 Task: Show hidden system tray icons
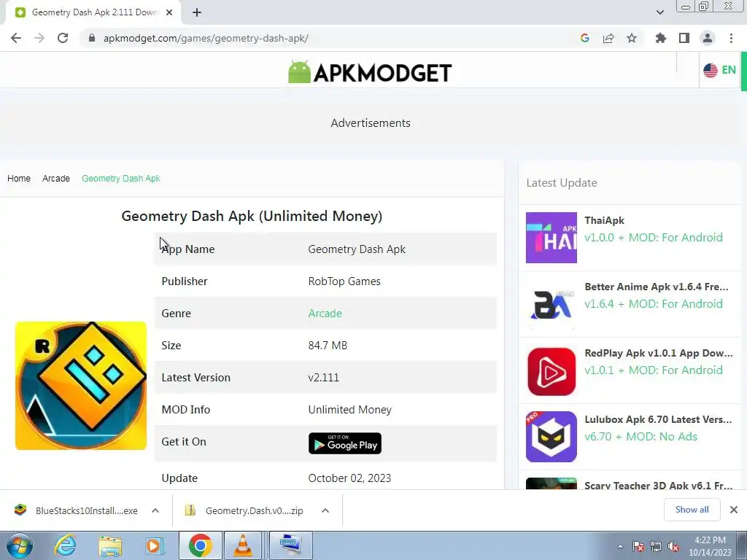(620, 546)
